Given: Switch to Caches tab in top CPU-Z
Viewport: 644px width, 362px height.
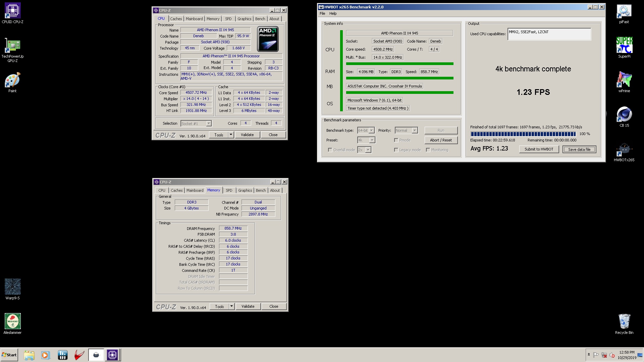Looking at the screenshot, I should pyautogui.click(x=176, y=19).
